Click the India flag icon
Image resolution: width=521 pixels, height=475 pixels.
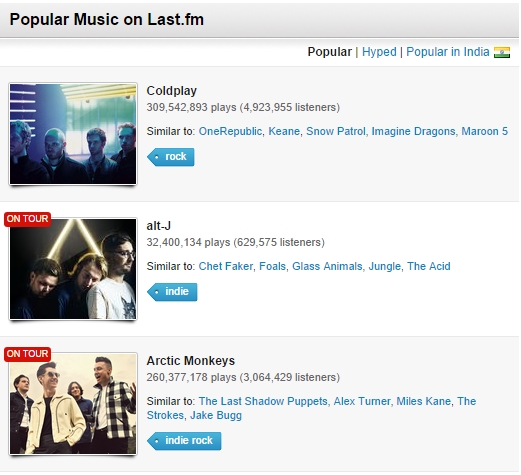click(x=502, y=52)
